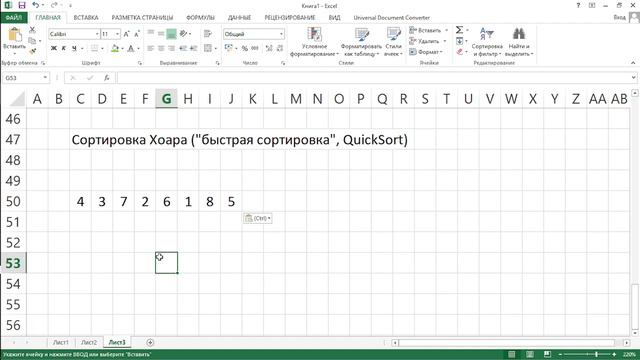640x360 pixels.
Task: Click the Cut scissors icon
Action: (x=32, y=30)
